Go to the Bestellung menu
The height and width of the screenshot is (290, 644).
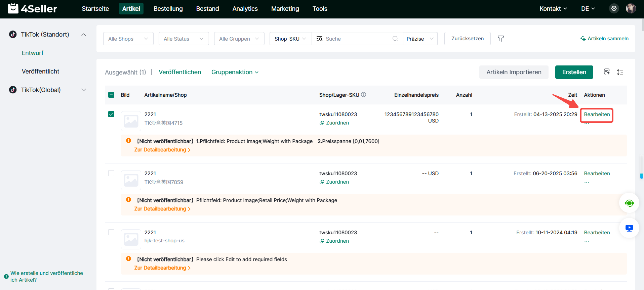pos(168,9)
